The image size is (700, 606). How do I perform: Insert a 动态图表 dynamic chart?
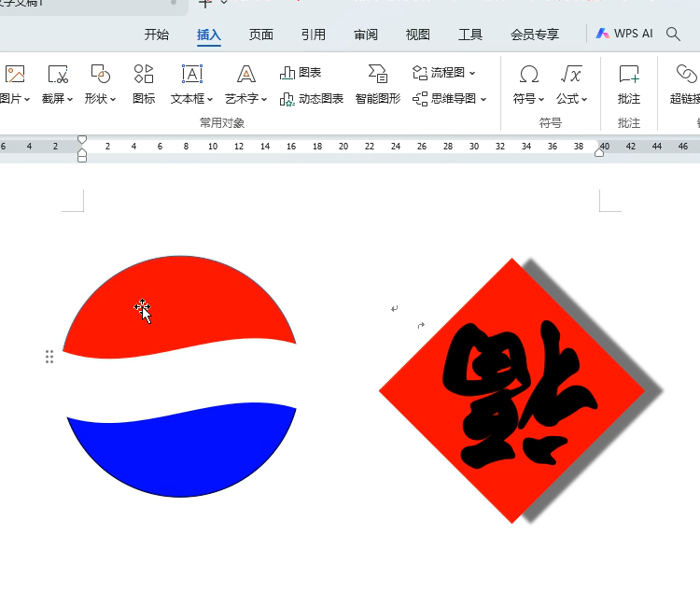pyautogui.click(x=311, y=99)
